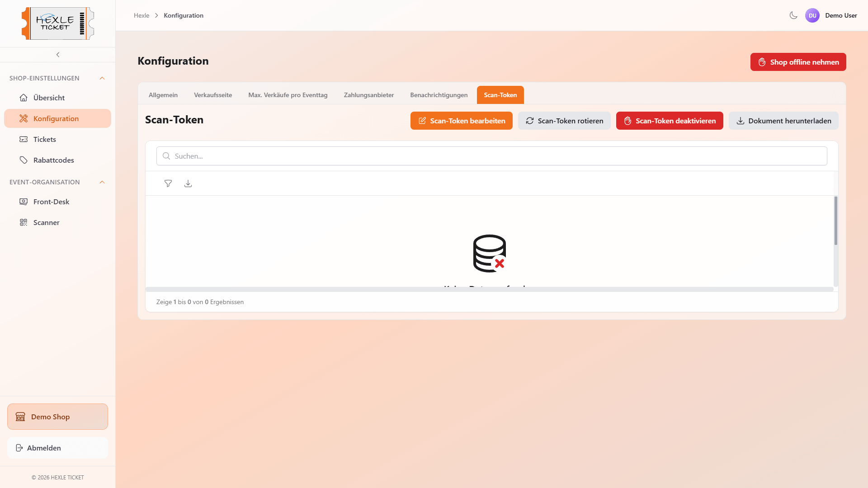
Task: Click the Konfiguration wrench icon in sidebar
Action: (x=23, y=118)
